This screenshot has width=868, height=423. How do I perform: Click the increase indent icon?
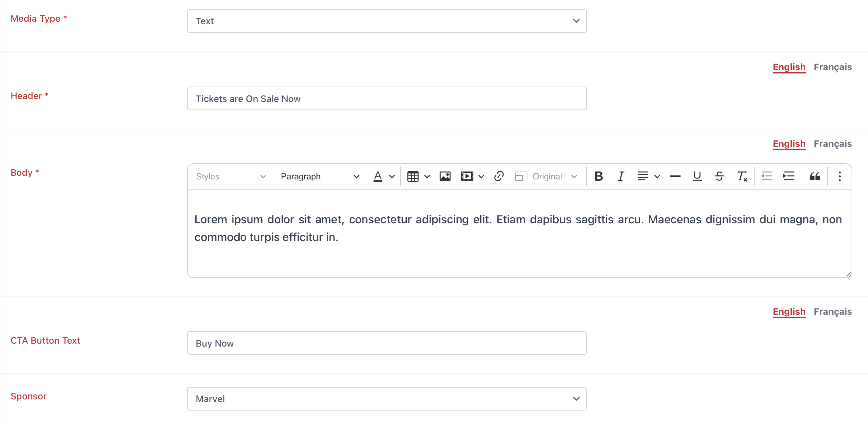coord(789,176)
